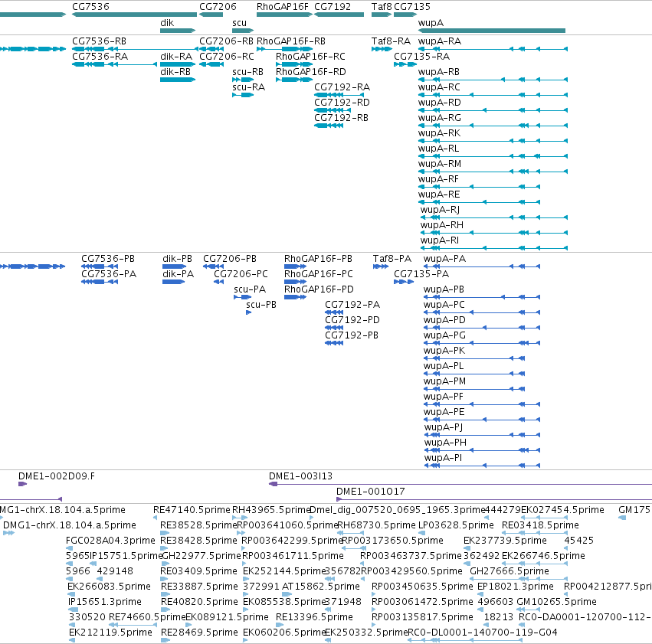Select EST LP03628.5prime
Screen dimensions: 652x644
[x=456, y=525]
